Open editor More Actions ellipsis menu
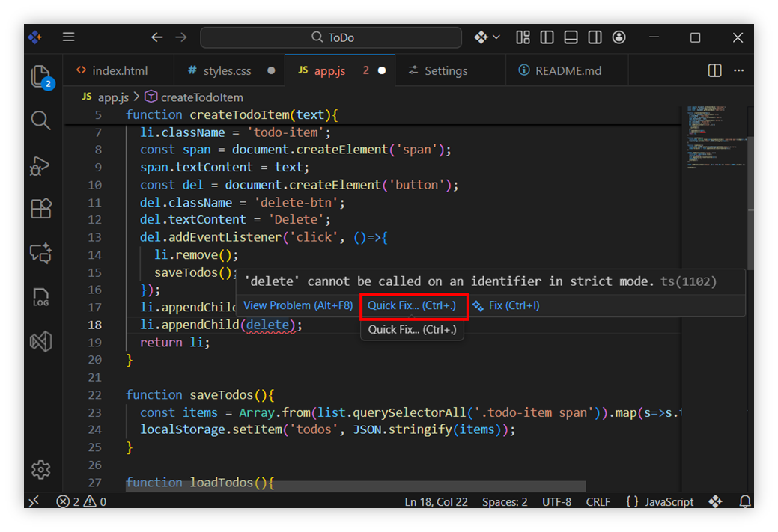This screenshot has height=532, width=778. [x=739, y=70]
